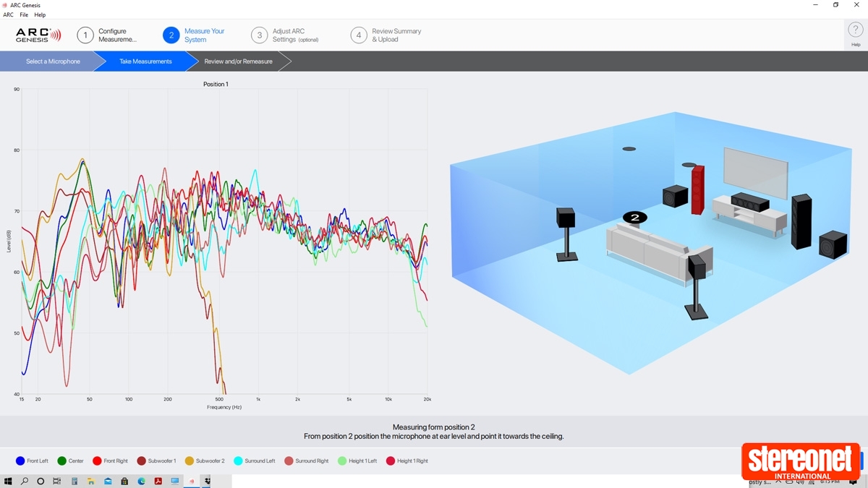Select step 3 Adjust ARC Settings circle
Screen dimensions: 868x488
(260, 35)
